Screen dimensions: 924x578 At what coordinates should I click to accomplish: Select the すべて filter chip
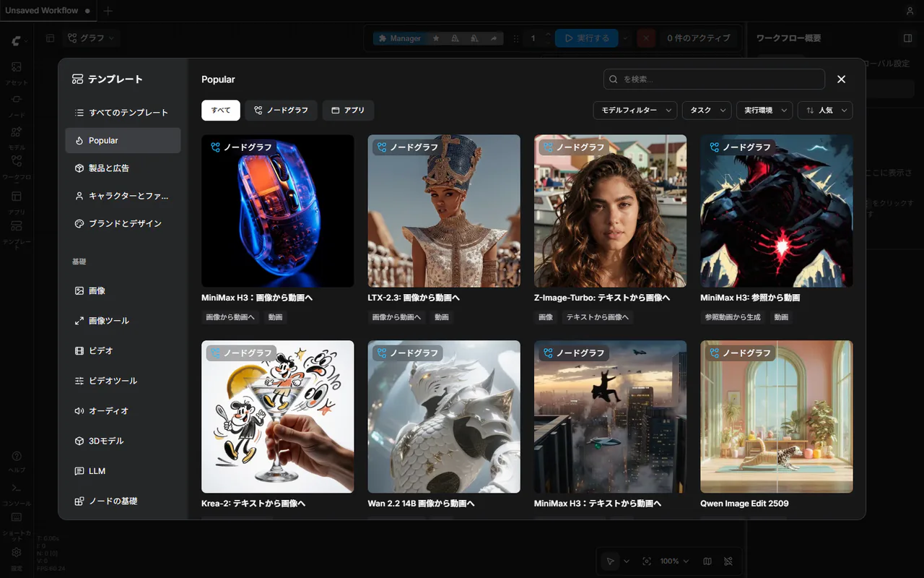[x=221, y=111]
